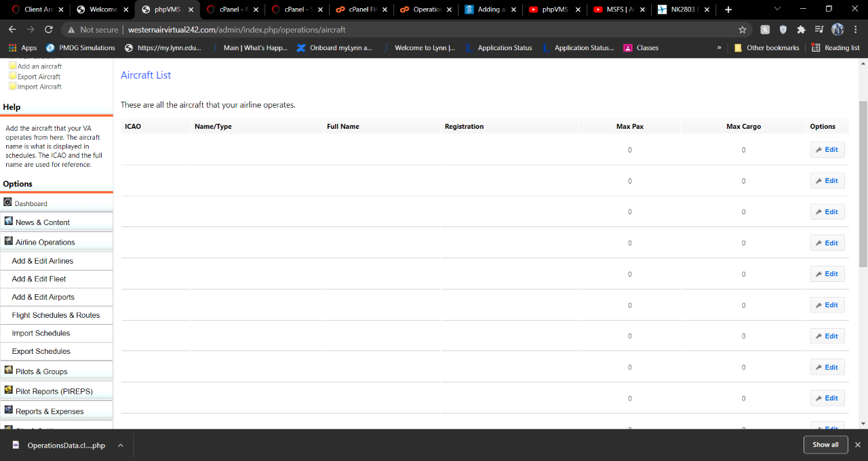Reload the page with the refresh icon
Viewport: 868px width, 461px height.
[49, 30]
